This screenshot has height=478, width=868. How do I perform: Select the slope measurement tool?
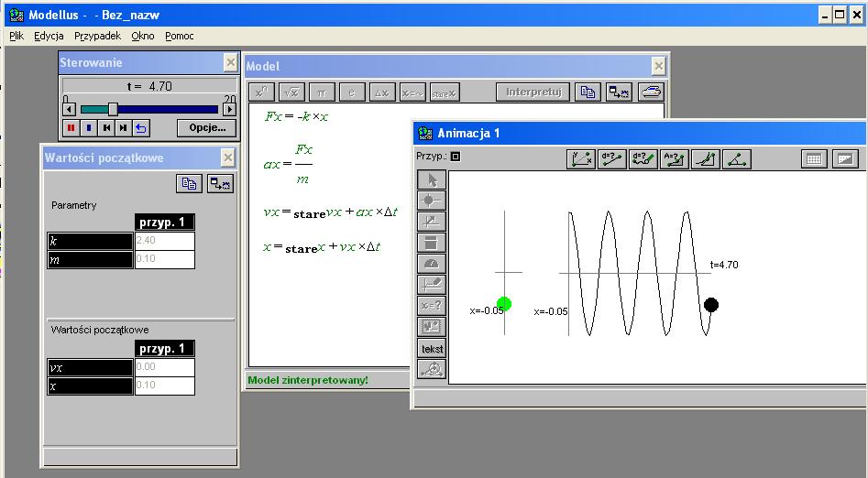coord(705,159)
